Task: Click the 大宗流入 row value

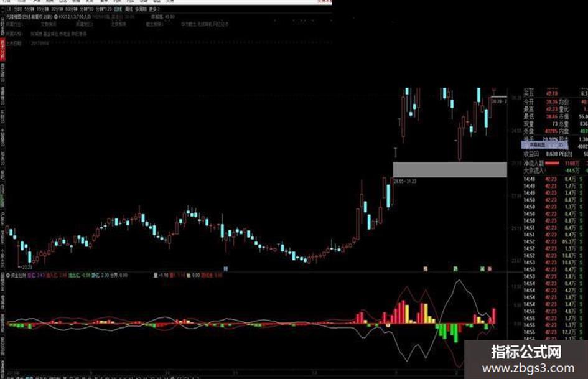Action: (571, 171)
